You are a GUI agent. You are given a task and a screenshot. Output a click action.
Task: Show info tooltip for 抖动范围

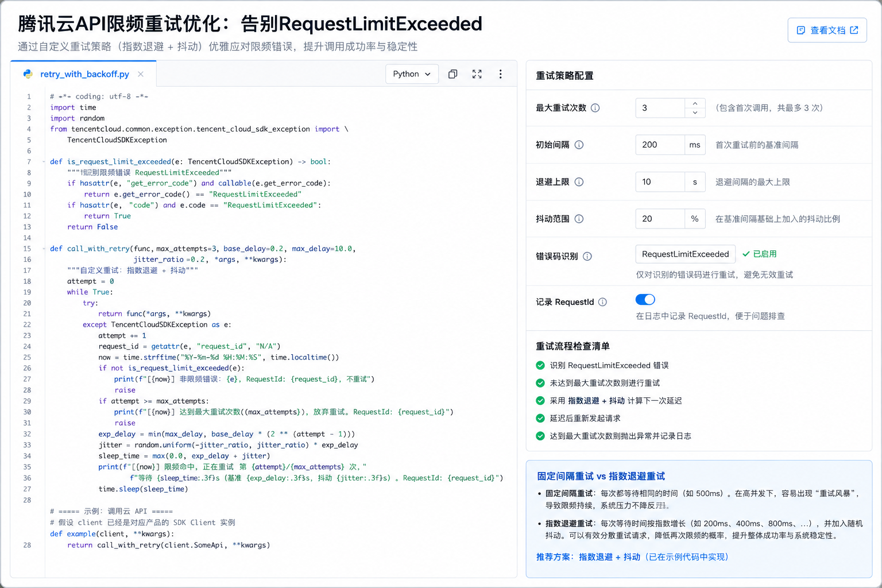pos(579,219)
